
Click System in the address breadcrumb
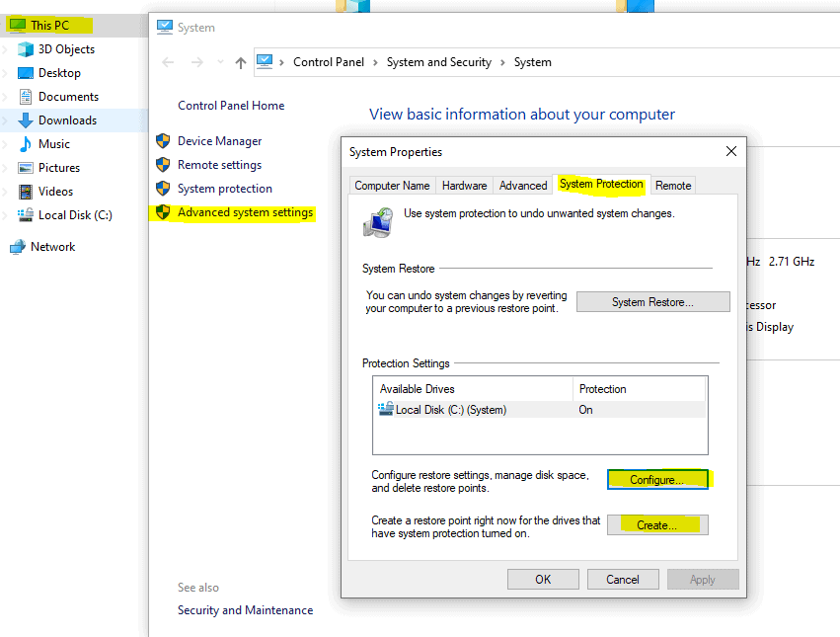point(532,62)
